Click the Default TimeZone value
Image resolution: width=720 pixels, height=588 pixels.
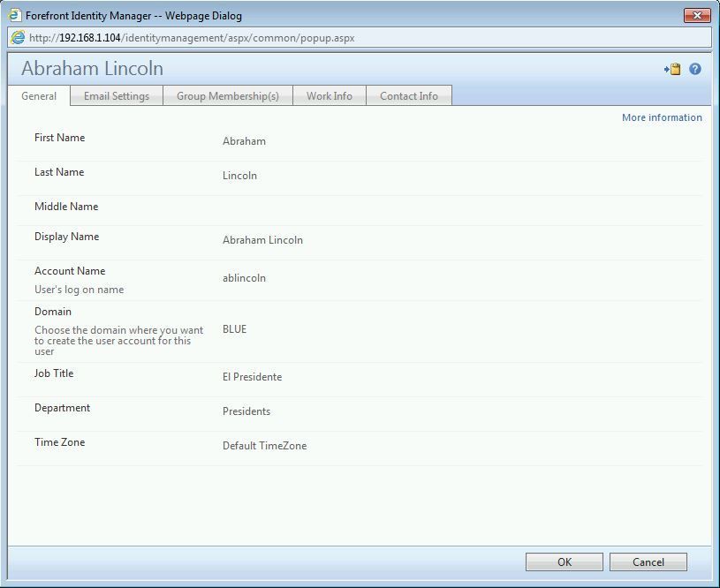tap(264, 445)
